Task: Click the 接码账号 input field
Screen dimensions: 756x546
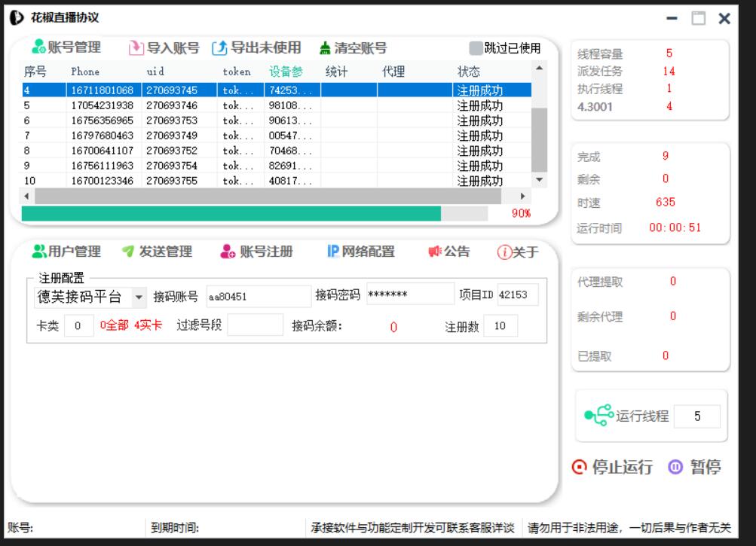Action: (x=258, y=297)
